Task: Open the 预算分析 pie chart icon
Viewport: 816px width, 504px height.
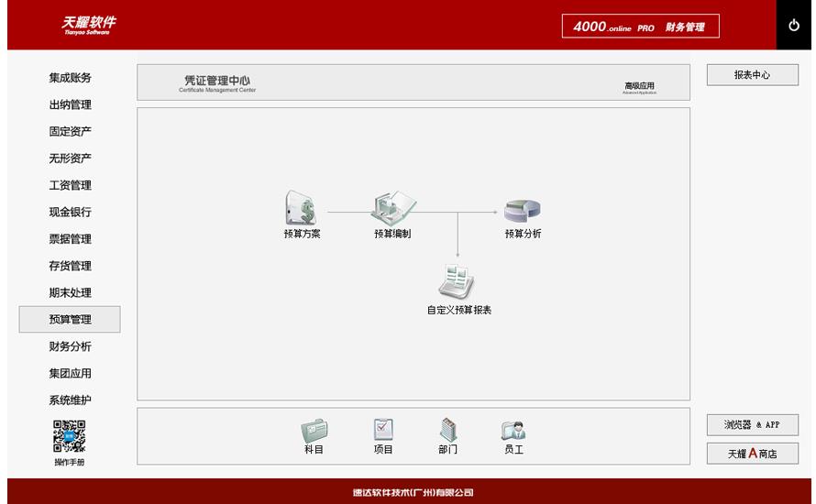Action: 523,210
